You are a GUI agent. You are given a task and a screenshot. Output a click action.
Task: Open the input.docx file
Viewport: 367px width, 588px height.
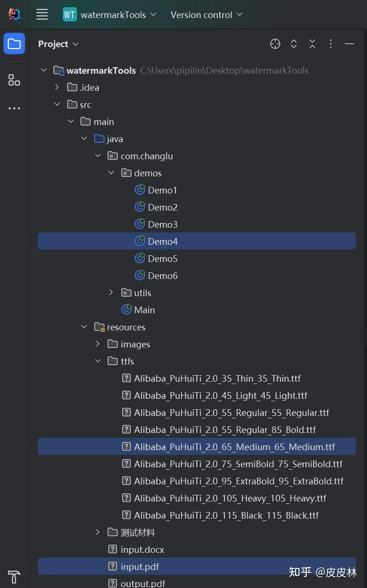point(143,549)
